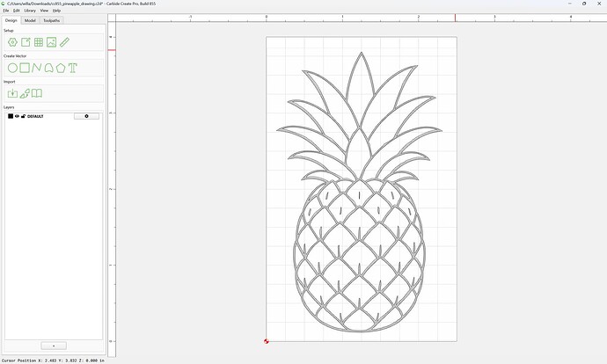Click the add layer plus button

click(54, 346)
